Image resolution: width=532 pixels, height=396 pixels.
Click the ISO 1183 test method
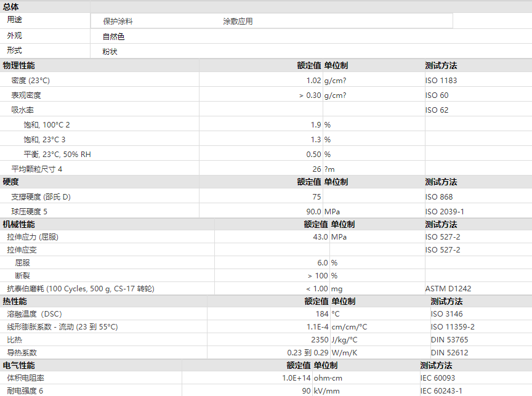[x=441, y=80]
